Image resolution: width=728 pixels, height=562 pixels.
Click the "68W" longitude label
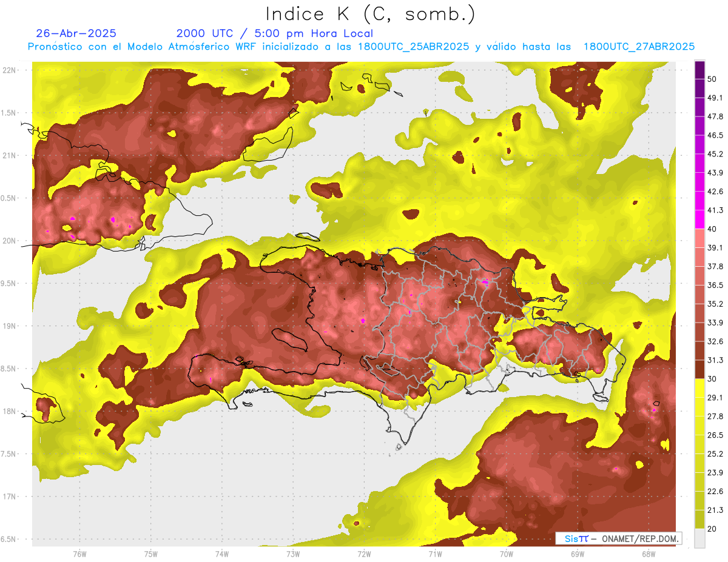click(x=648, y=554)
